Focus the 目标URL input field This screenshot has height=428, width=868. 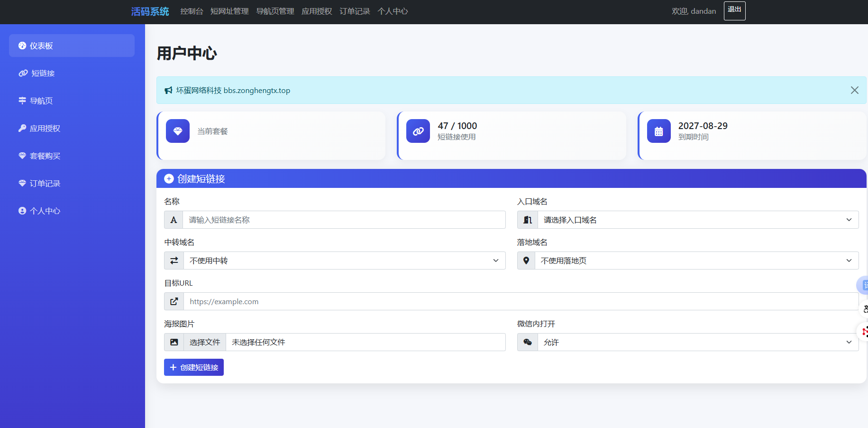pos(521,301)
